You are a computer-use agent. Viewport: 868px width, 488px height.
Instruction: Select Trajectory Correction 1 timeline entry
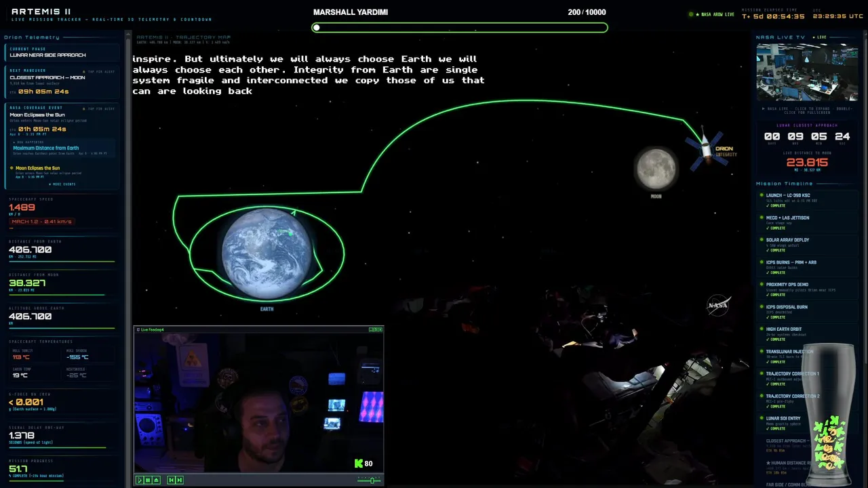tap(807, 378)
